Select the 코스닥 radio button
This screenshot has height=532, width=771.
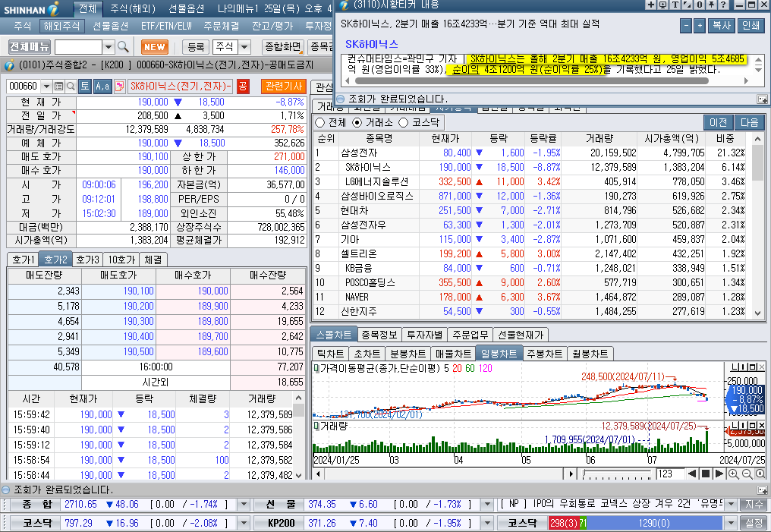(x=404, y=122)
